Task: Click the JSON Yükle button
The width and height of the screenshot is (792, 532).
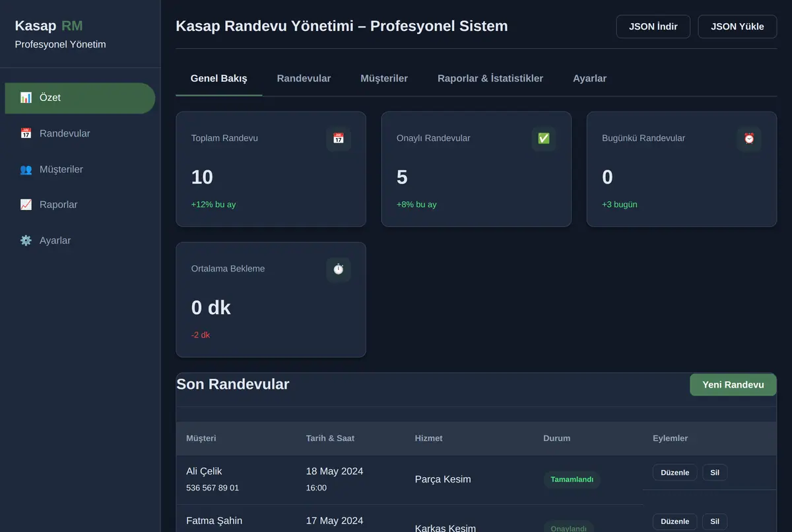Action: pyautogui.click(x=737, y=27)
